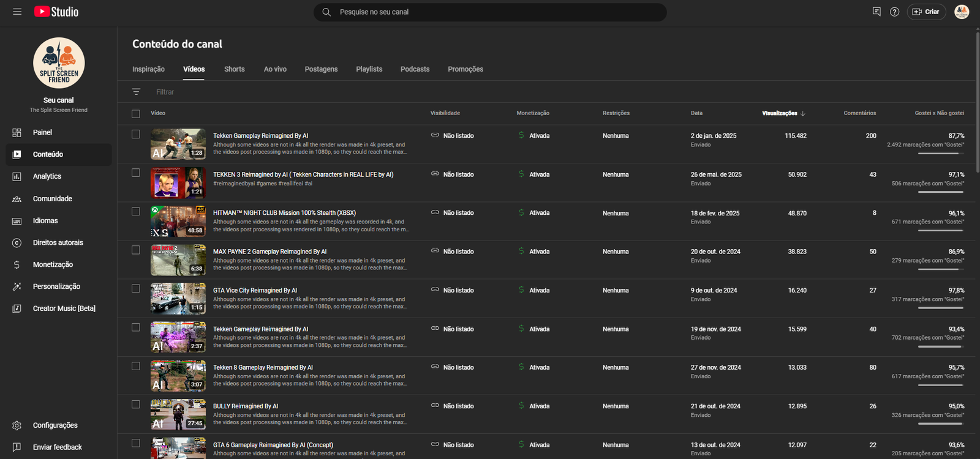Tick checkbox for Tekken video dated 19 de nov.

point(136,327)
